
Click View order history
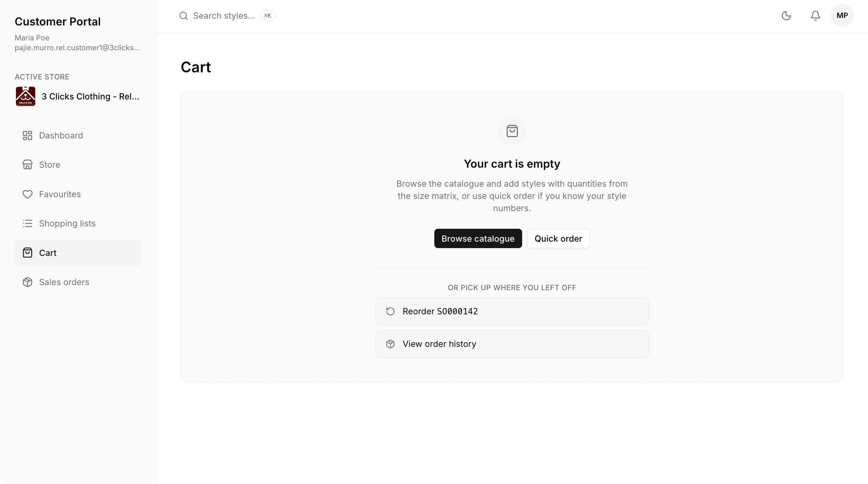(512, 344)
